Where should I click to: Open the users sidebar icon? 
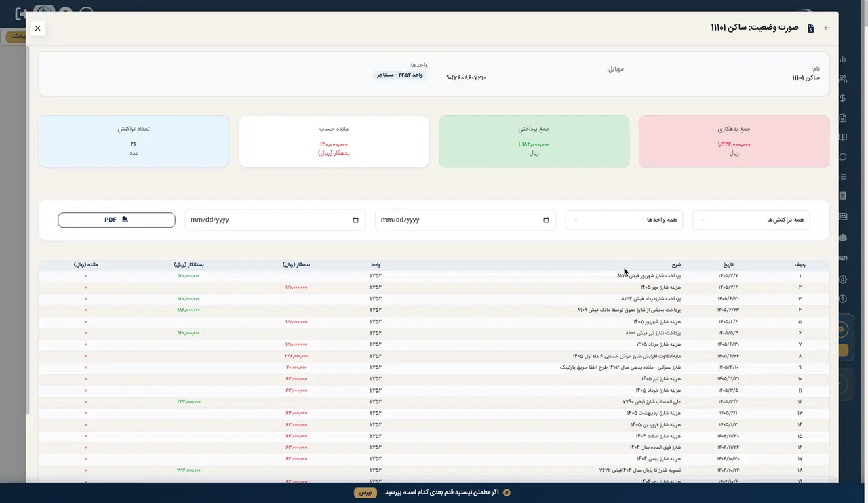point(843,79)
